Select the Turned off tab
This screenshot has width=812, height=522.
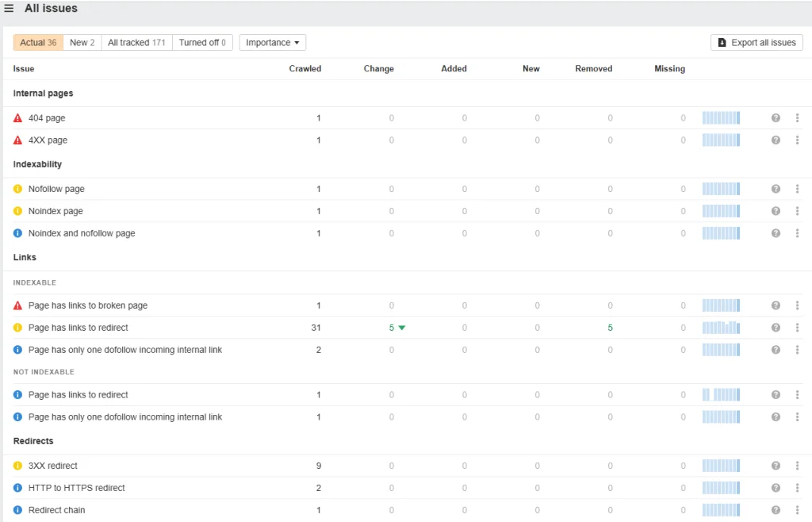click(202, 42)
